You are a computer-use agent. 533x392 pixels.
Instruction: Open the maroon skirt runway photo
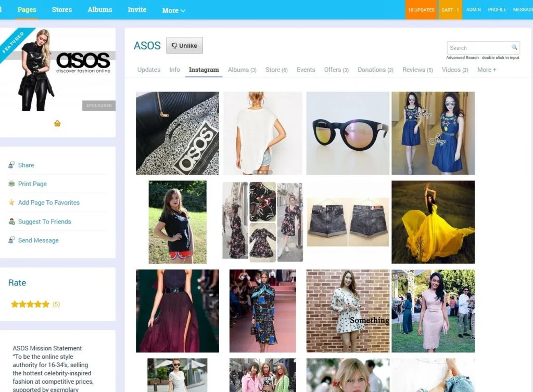click(177, 311)
